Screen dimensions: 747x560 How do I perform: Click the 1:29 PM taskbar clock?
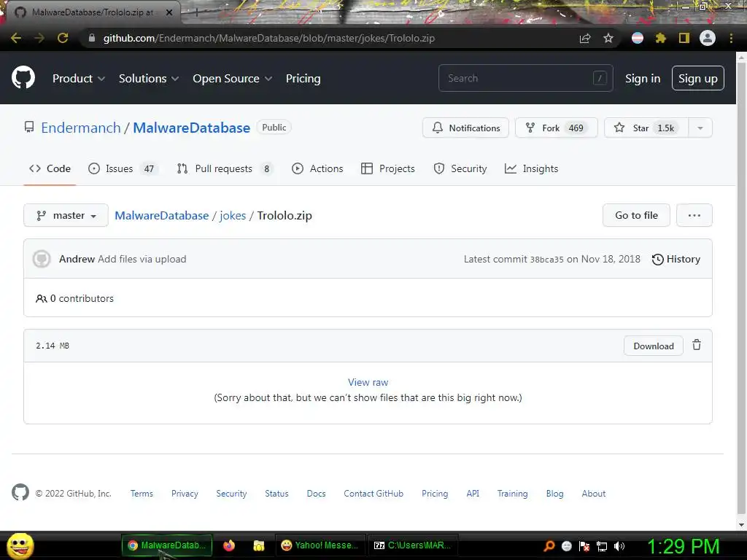coord(683,546)
